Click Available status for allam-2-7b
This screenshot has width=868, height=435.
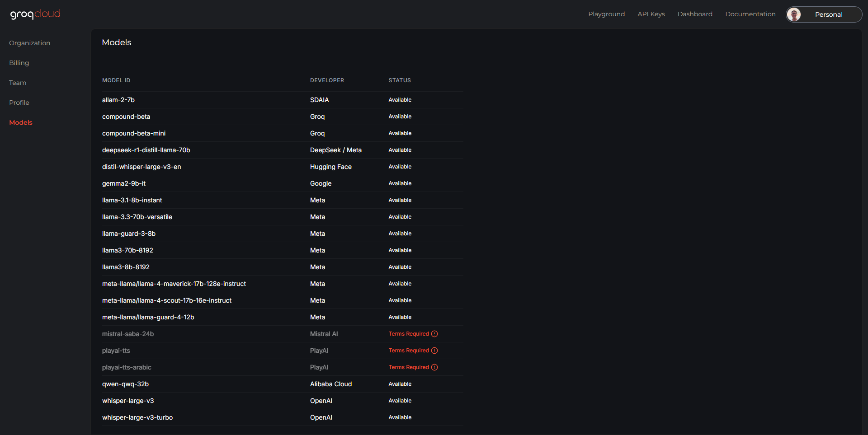click(400, 100)
